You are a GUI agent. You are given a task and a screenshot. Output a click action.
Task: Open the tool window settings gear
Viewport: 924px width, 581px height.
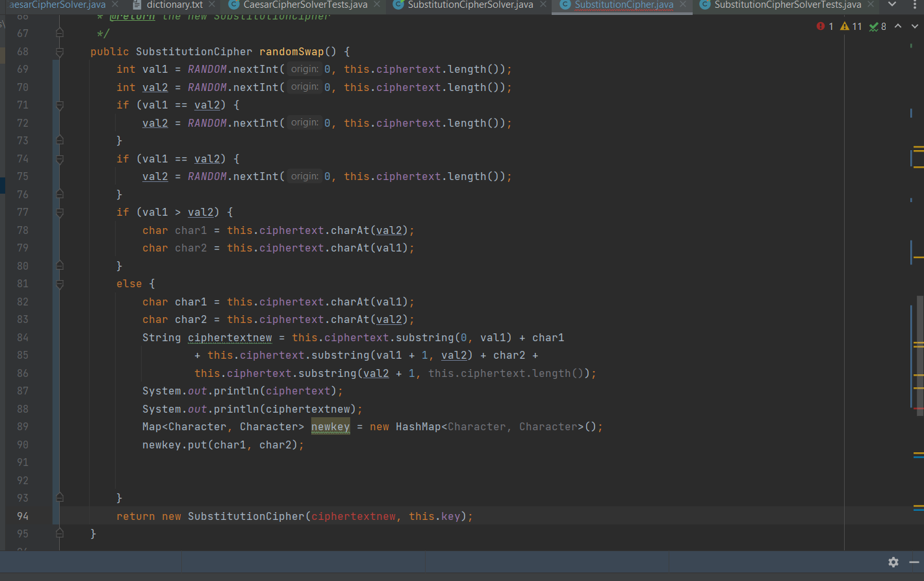[x=893, y=562]
